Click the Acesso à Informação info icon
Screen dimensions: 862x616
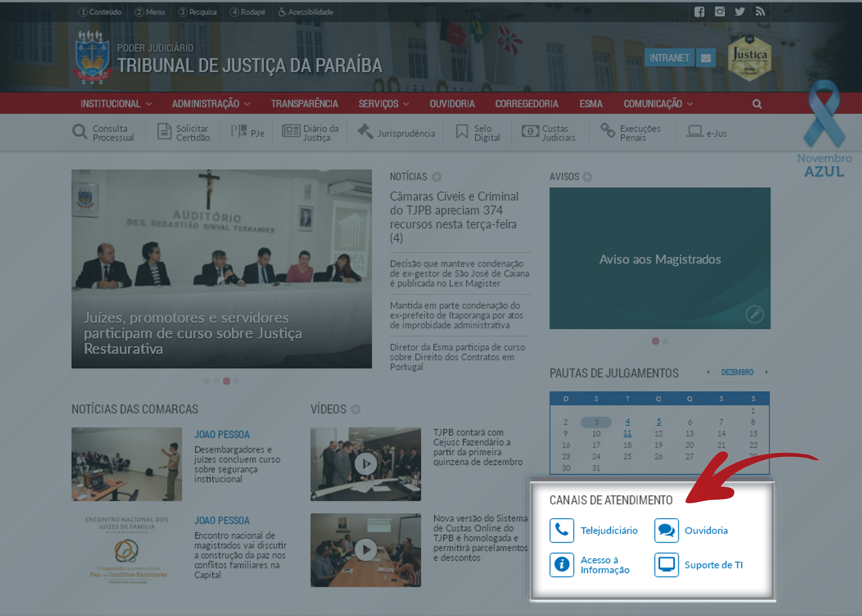click(x=562, y=565)
